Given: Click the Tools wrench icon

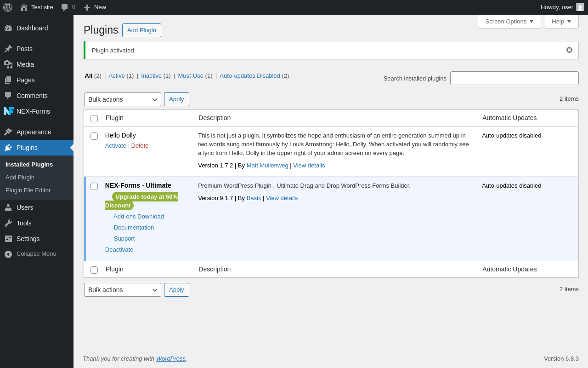Looking at the screenshot, I should pos(8,223).
